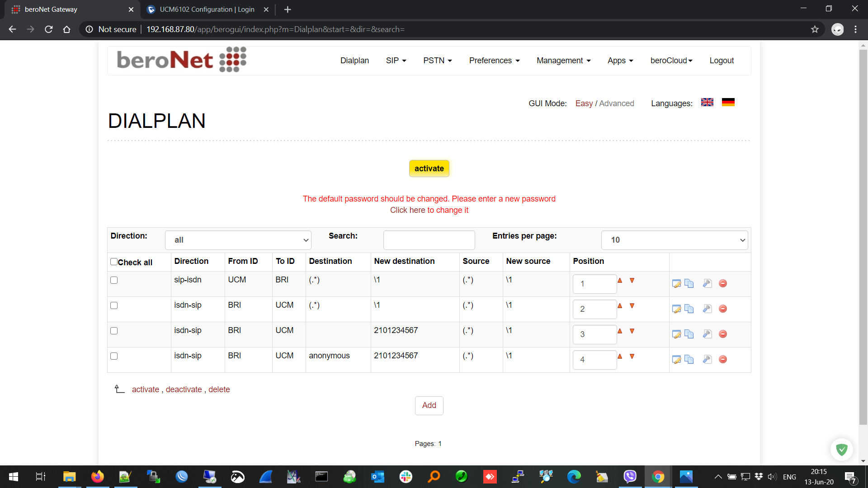Viewport: 868px width, 488px height.
Task: Move position 1 rule down with arrow
Action: tap(632, 281)
